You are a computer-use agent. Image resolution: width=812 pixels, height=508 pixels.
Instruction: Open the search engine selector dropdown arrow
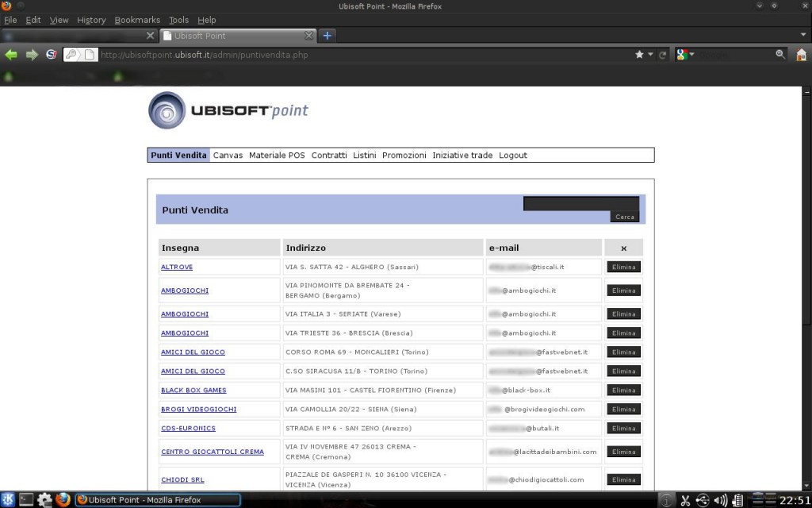point(691,55)
